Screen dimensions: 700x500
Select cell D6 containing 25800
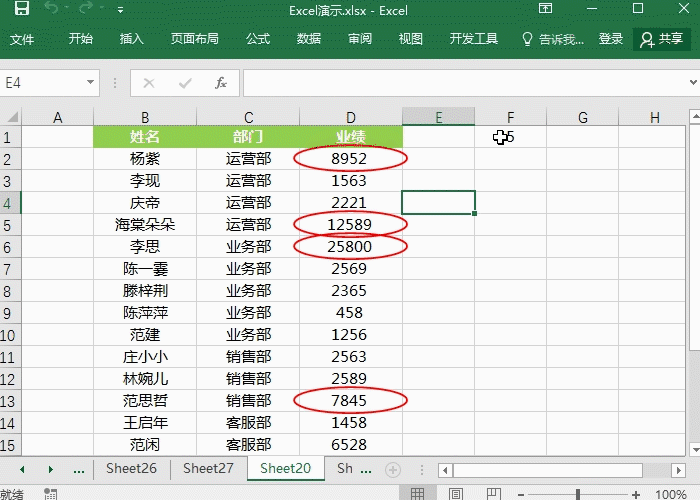350,246
